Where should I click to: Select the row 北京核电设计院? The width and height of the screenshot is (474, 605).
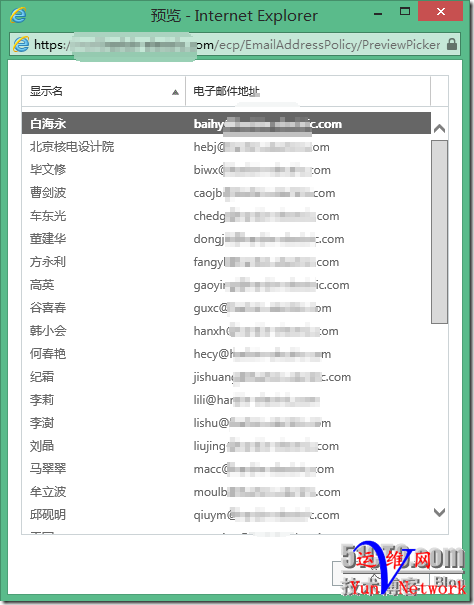point(226,147)
